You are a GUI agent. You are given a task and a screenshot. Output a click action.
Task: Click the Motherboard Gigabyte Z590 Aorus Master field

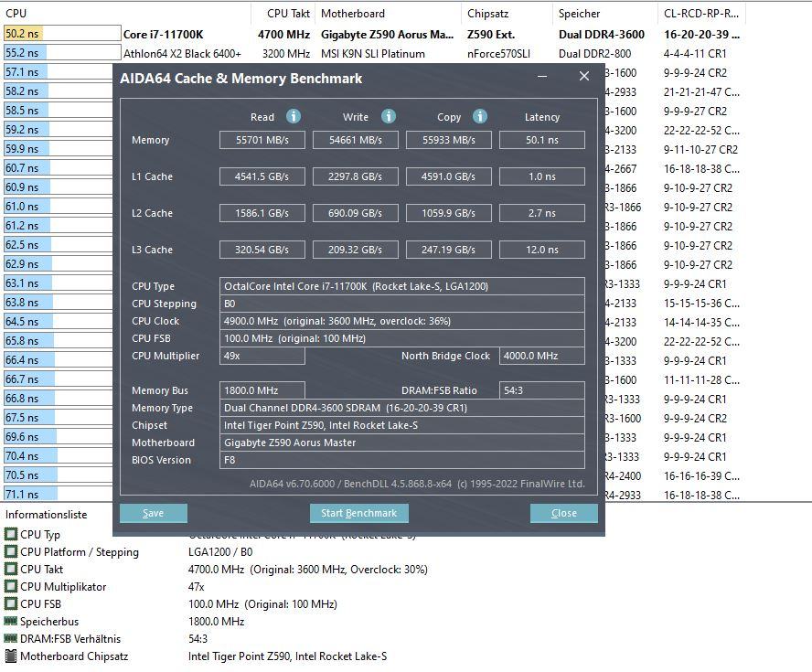tap(401, 443)
